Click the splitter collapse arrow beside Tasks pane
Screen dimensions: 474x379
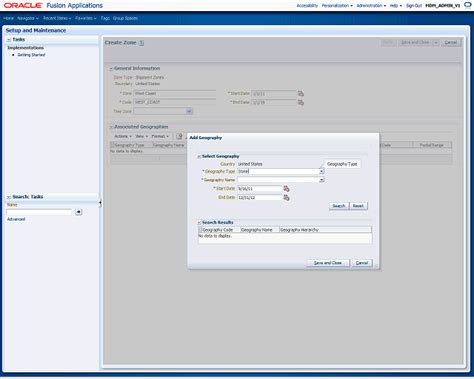100,202
